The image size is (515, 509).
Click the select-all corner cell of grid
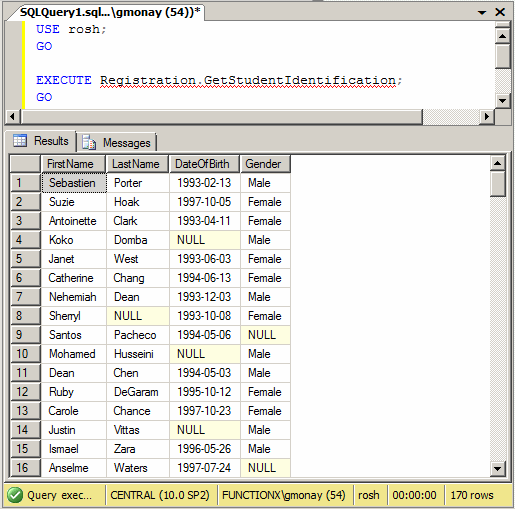click(x=25, y=164)
